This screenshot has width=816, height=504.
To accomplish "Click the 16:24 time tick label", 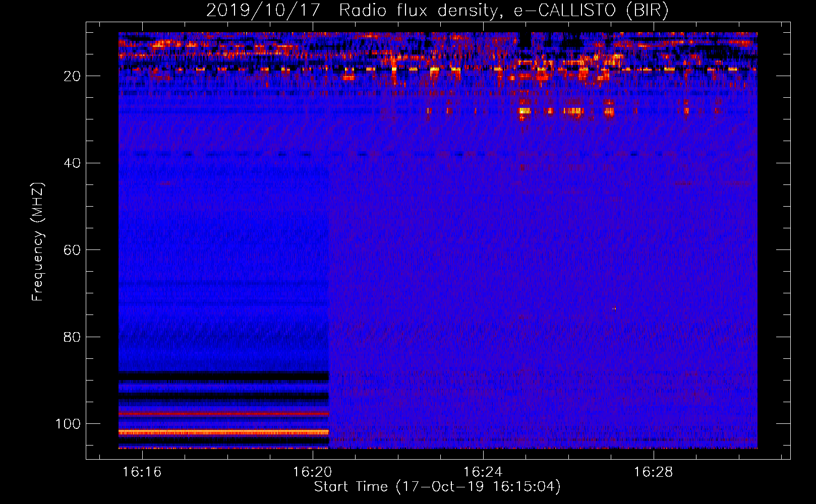I will (483, 472).
